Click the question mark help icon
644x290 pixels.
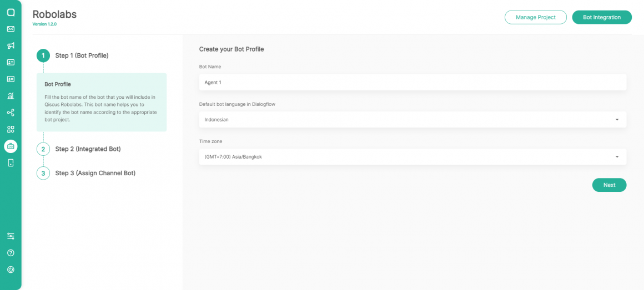pyautogui.click(x=11, y=253)
